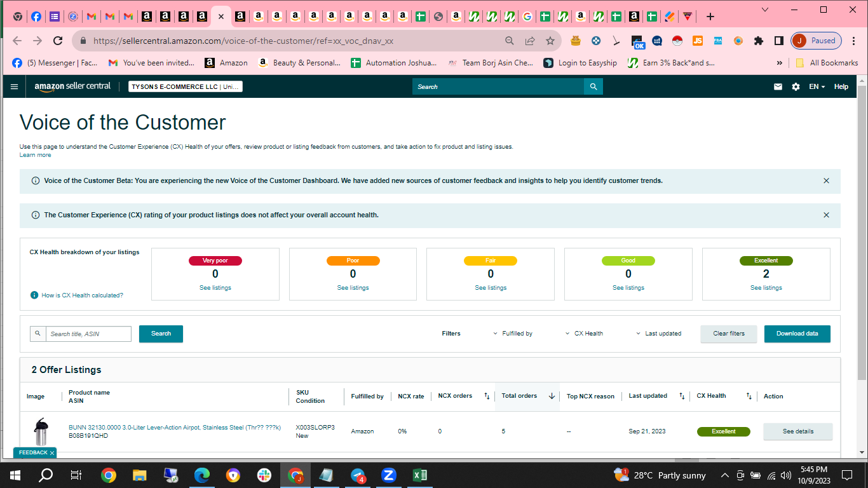
Task: See listings under Very poor
Action: click(x=215, y=288)
